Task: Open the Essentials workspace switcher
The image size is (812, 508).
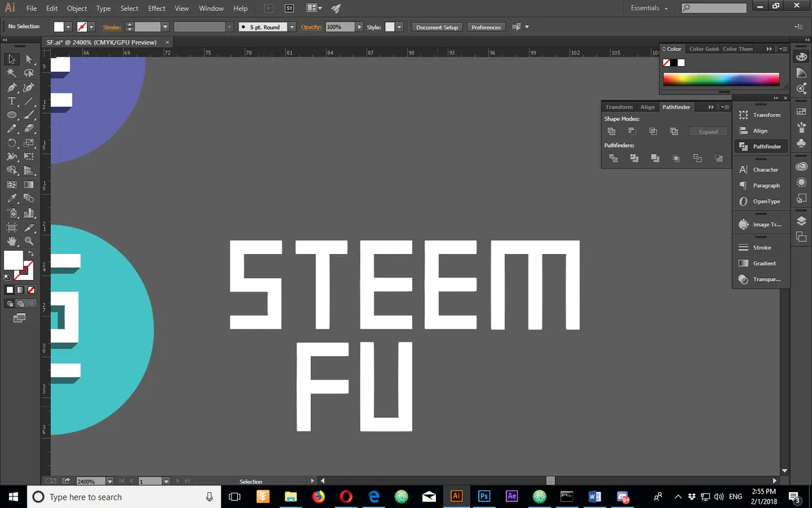Action: click(649, 8)
